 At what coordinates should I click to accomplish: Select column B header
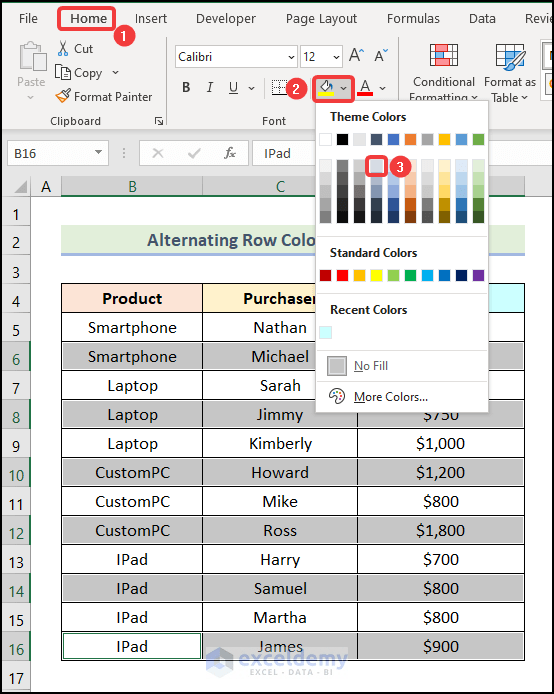point(132,186)
